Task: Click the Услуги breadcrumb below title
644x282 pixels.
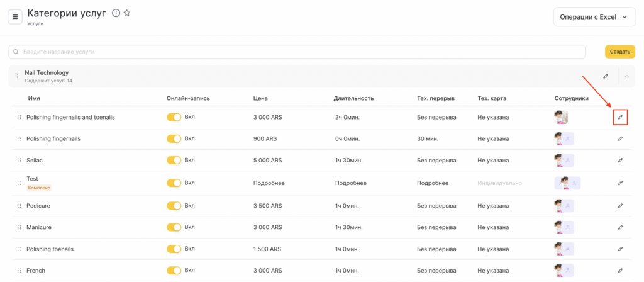Action: pyautogui.click(x=35, y=23)
